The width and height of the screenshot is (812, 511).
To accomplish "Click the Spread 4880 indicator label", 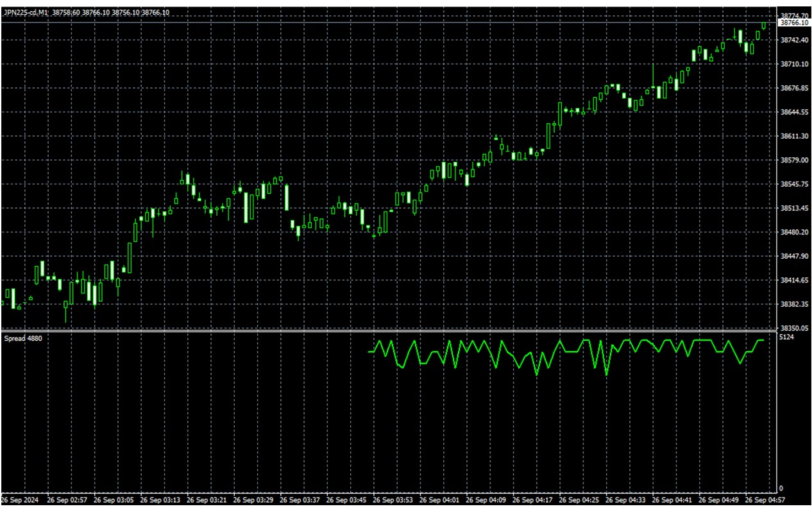I will pos(23,338).
